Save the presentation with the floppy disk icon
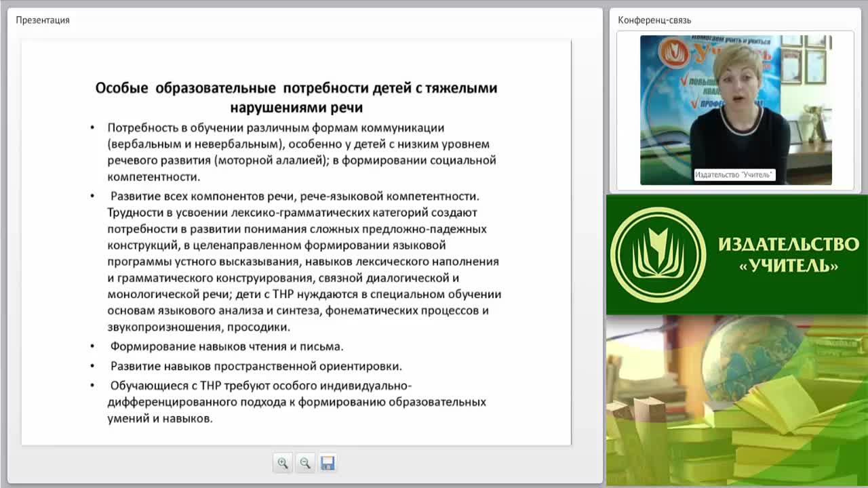 tap(328, 463)
